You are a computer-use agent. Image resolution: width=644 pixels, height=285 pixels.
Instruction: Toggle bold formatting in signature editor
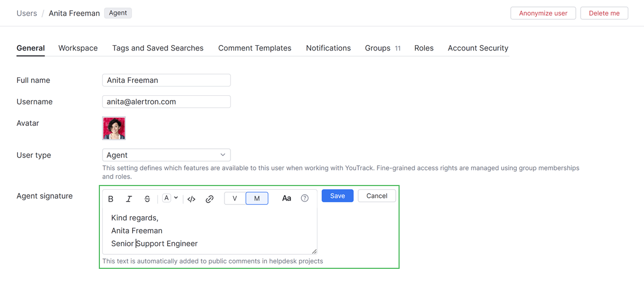click(111, 199)
